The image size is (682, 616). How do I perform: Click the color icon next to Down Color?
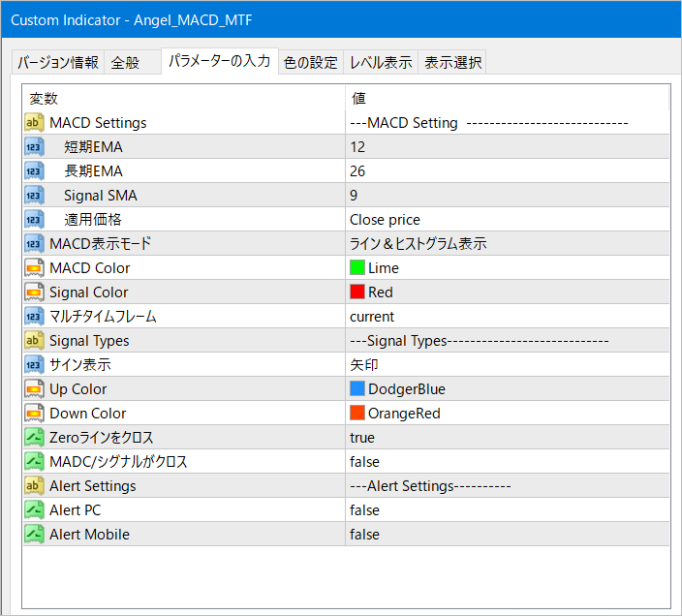pos(34,414)
